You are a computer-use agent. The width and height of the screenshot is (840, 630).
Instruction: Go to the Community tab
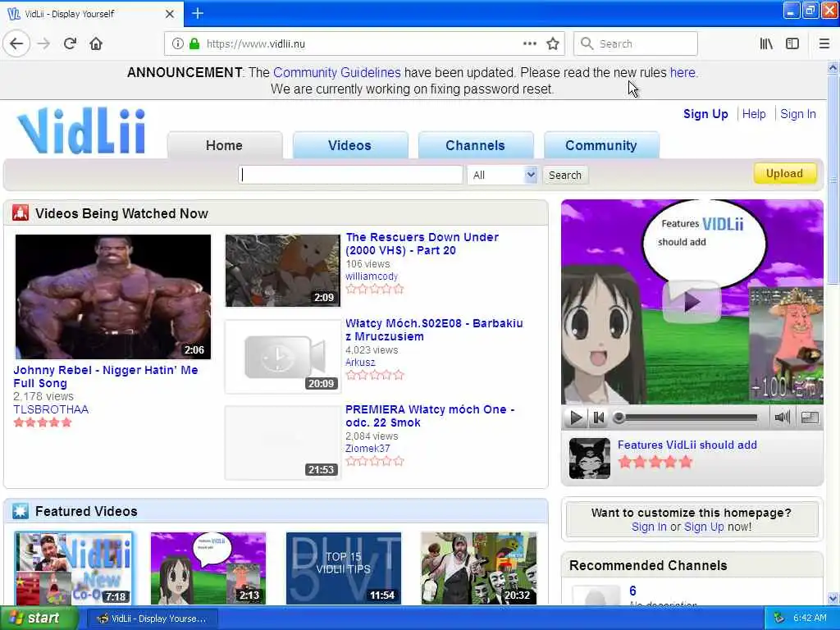point(601,145)
